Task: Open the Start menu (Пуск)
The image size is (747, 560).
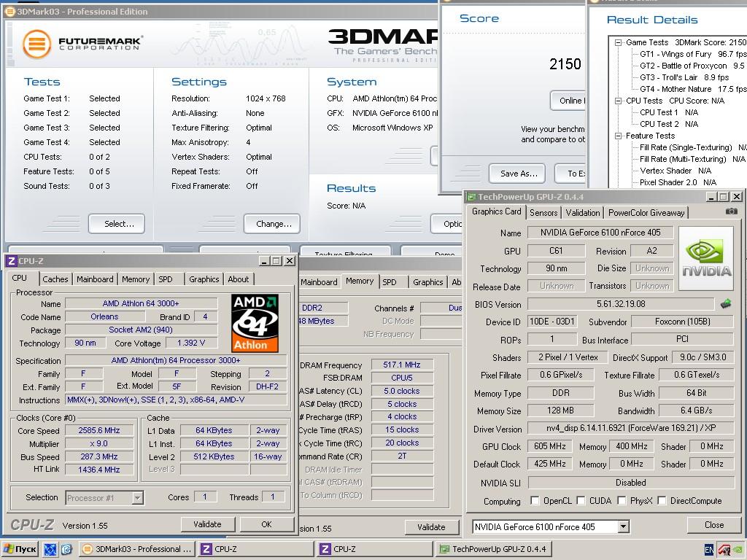Action: click(x=20, y=549)
